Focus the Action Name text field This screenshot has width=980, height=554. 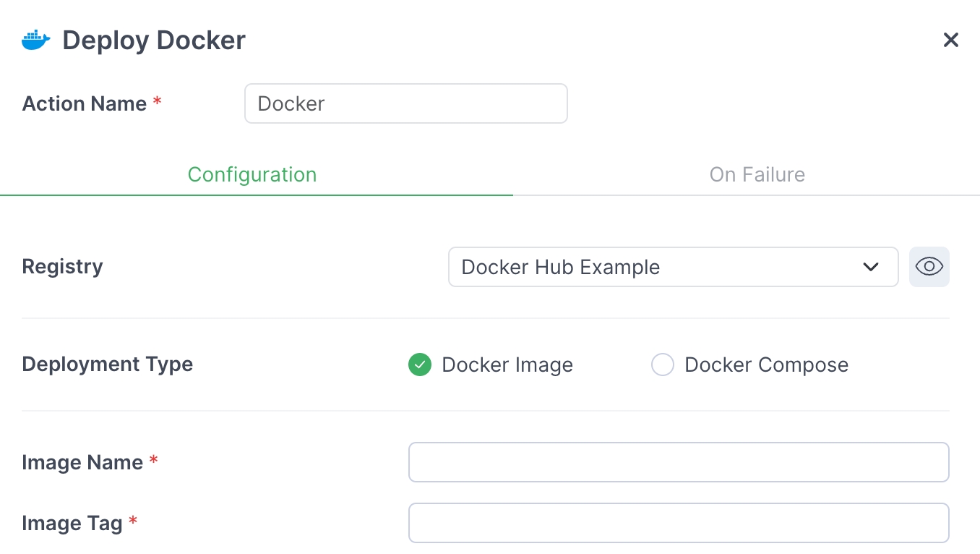tap(405, 103)
